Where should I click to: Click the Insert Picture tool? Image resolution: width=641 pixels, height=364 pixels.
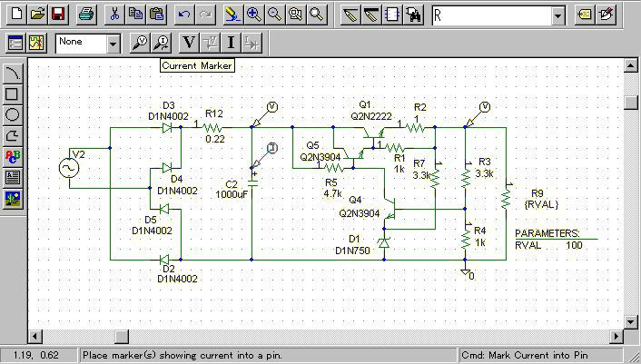tap(13, 198)
